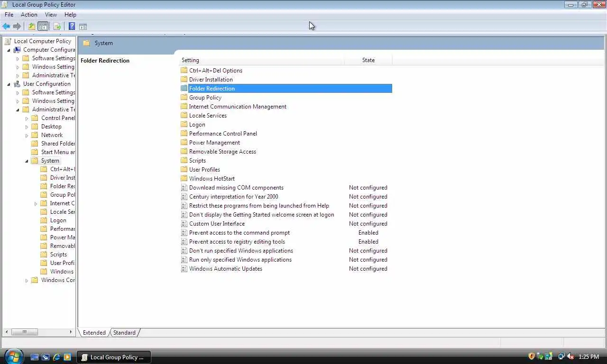Image resolution: width=607 pixels, height=364 pixels.
Task: Expand Software Settings under Computer Configuration
Action: [18, 58]
